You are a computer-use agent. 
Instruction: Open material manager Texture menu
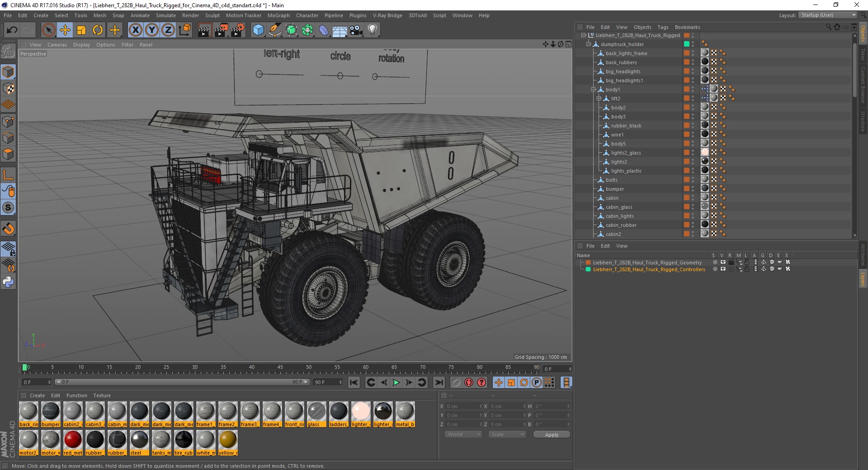102,395
